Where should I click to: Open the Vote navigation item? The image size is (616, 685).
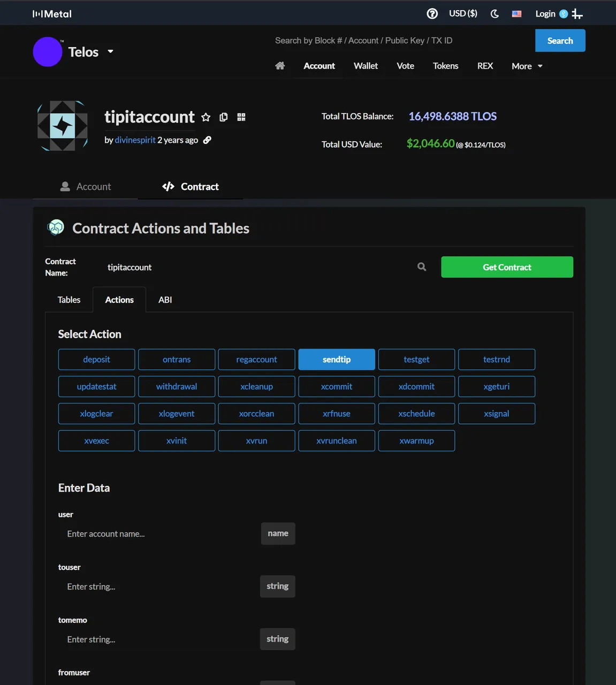[x=405, y=66]
